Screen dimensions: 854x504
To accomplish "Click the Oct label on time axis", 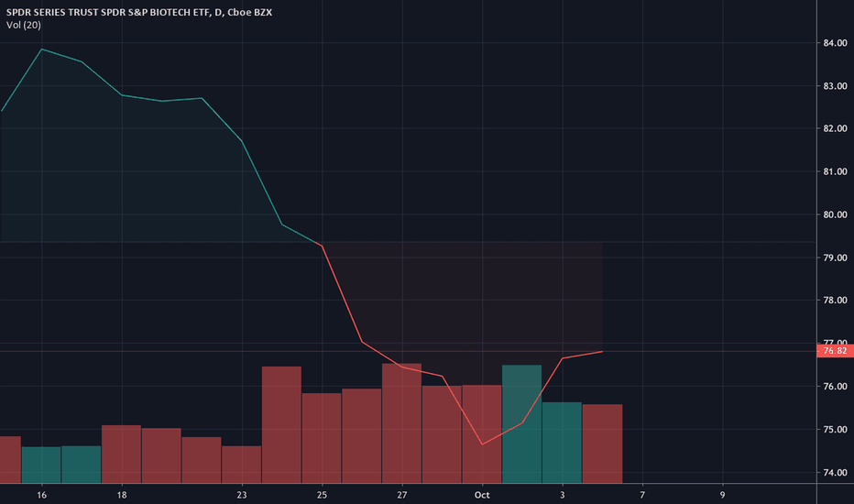I will (x=482, y=495).
